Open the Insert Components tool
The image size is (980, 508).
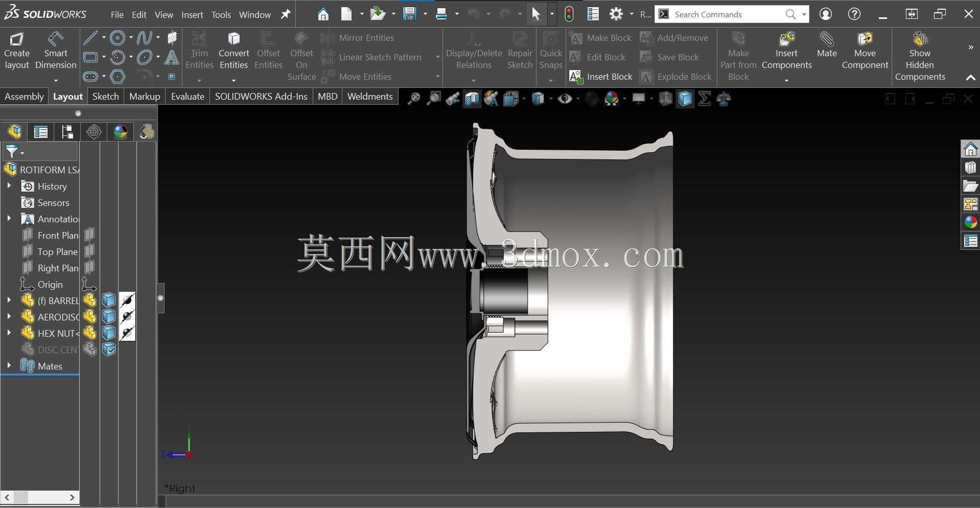786,51
